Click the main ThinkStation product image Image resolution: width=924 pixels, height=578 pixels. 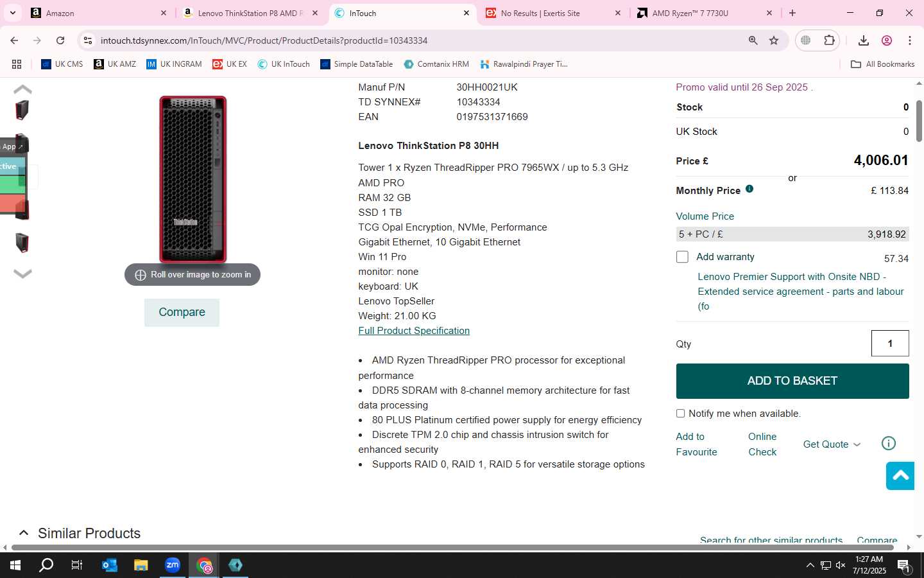point(193,179)
